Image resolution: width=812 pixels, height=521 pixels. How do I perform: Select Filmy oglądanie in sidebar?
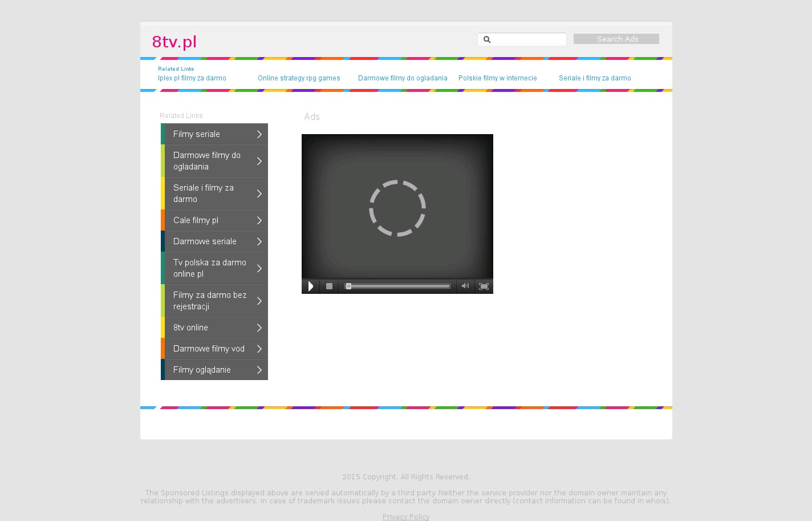(202, 370)
